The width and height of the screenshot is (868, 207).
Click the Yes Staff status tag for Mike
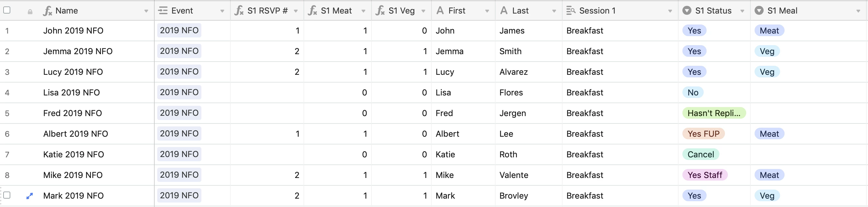pyautogui.click(x=705, y=175)
